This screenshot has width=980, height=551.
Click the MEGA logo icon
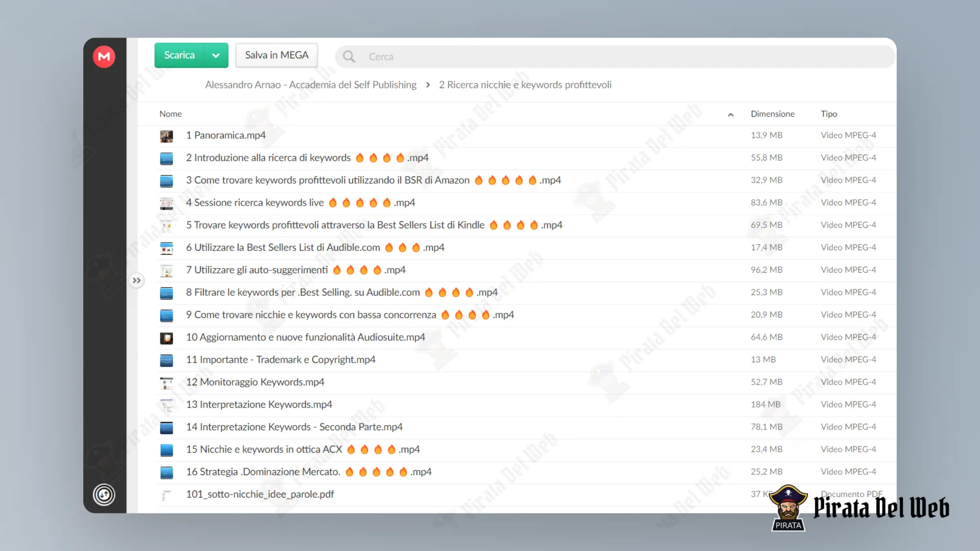(x=104, y=56)
